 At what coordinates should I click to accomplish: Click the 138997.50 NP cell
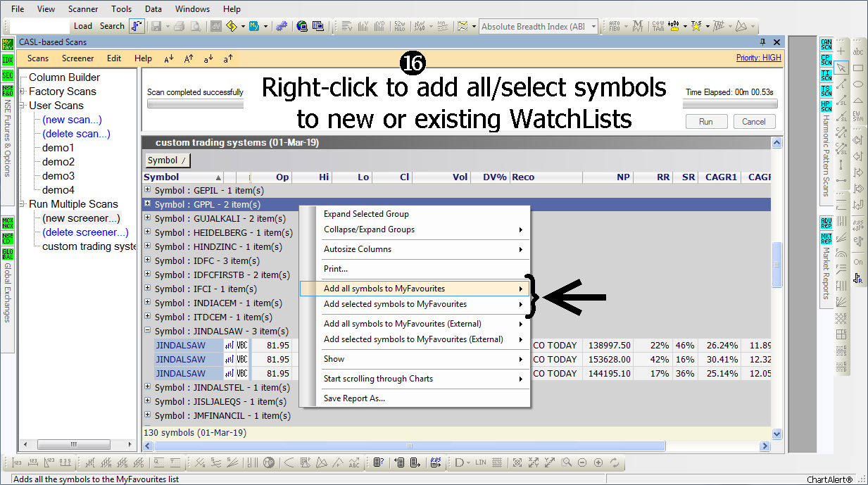pyautogui.click(x=608, y=346)
